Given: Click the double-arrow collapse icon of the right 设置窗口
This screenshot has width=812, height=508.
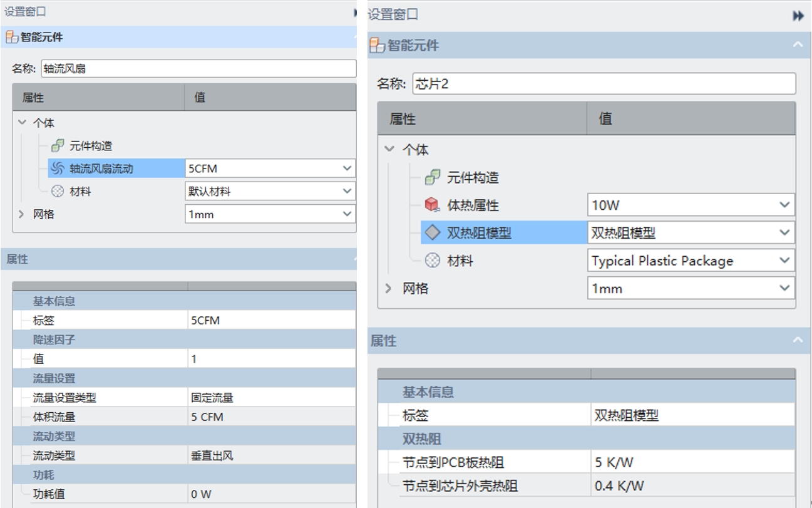Looking at the screenshot, I should [x=798, y=16].
